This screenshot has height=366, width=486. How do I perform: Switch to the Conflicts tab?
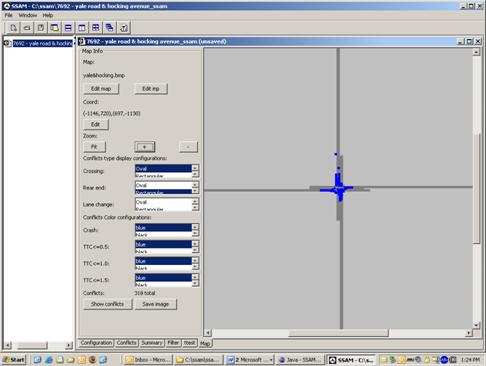[x=127, y=343]
